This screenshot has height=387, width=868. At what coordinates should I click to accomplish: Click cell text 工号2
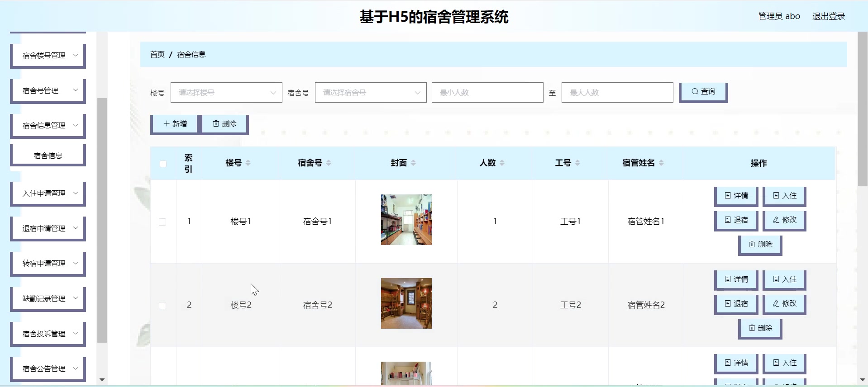pos(570,305)
